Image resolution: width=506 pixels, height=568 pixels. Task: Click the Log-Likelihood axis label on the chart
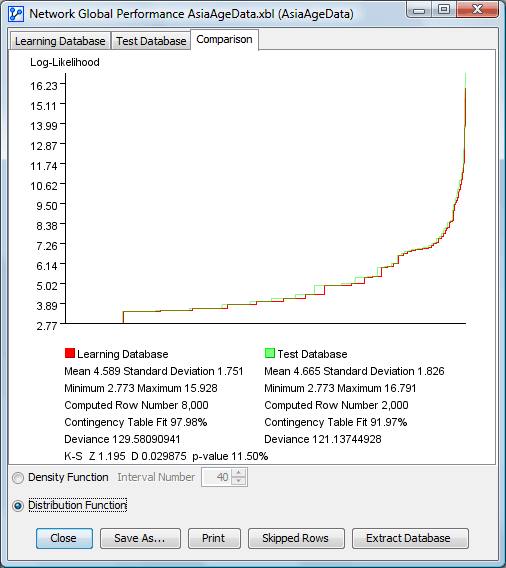[65, 62]
